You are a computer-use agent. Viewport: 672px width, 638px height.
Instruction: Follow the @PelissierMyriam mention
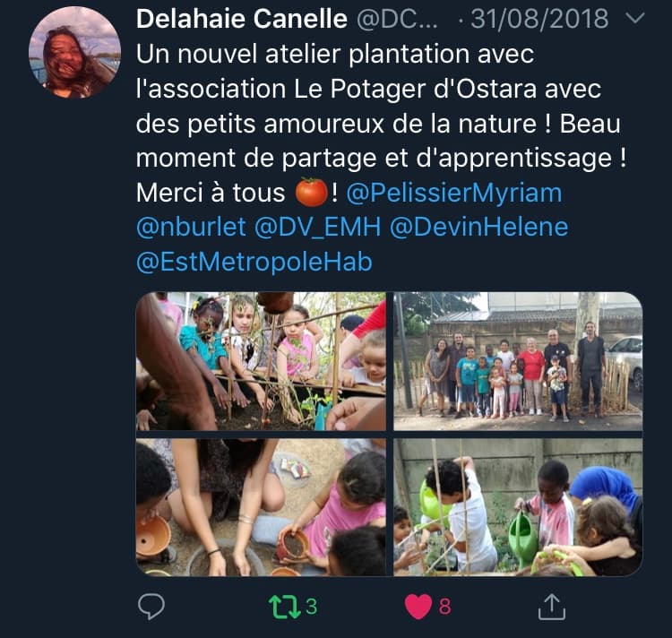(x=454, y=193)
